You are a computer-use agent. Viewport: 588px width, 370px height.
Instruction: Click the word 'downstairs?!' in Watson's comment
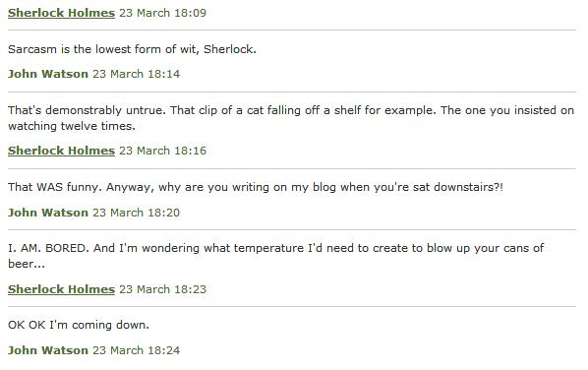coord(468,187)
